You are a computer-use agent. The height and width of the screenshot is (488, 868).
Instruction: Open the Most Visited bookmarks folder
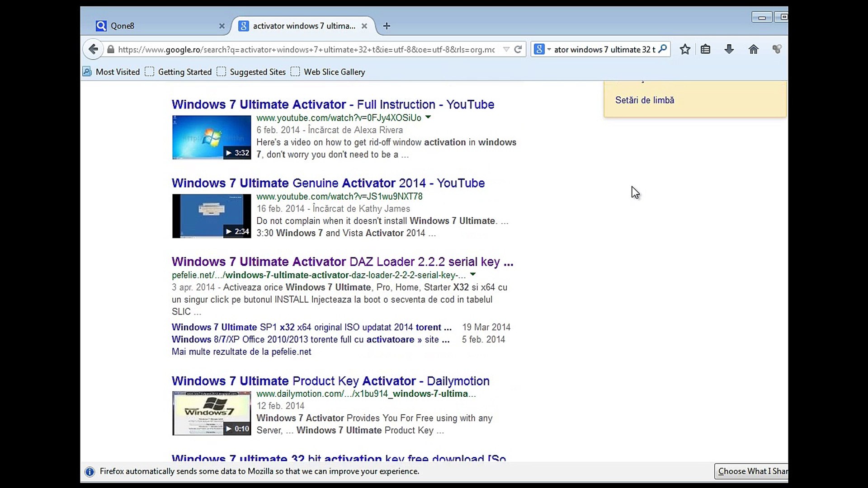coord(111,72)
